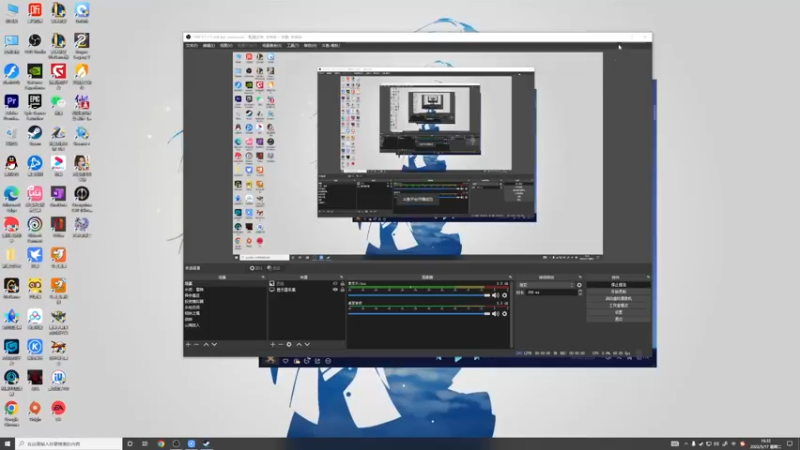Pop out the Controls dock via its header icon
Image resolution: width=800 pixels, height=450 pixels.
648,277
